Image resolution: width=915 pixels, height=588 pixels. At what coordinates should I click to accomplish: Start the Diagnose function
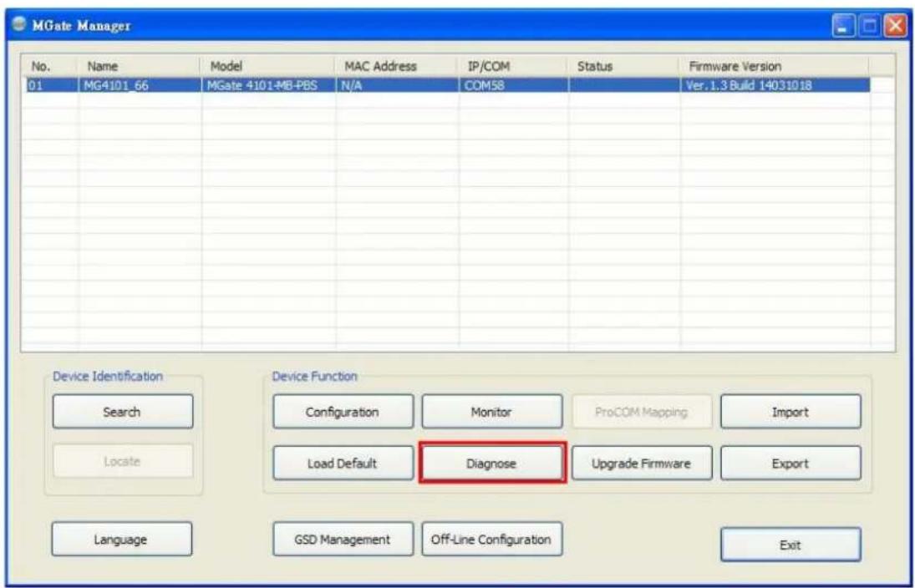[x=492, y=464]
